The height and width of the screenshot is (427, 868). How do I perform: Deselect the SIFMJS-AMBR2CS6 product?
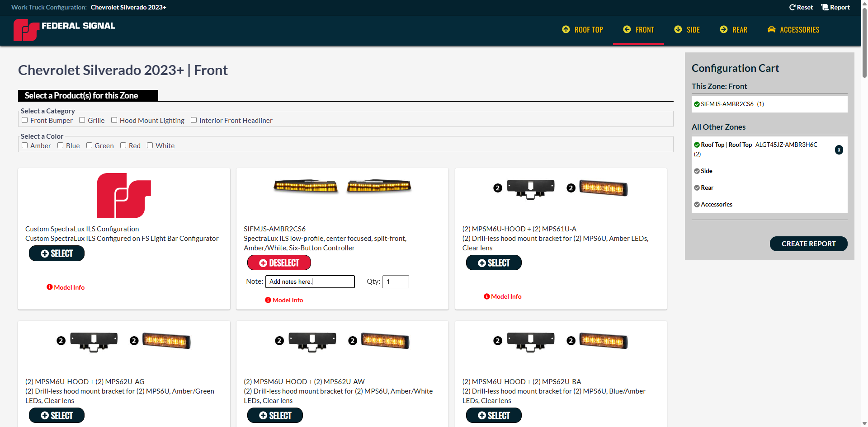click(279, 263)
